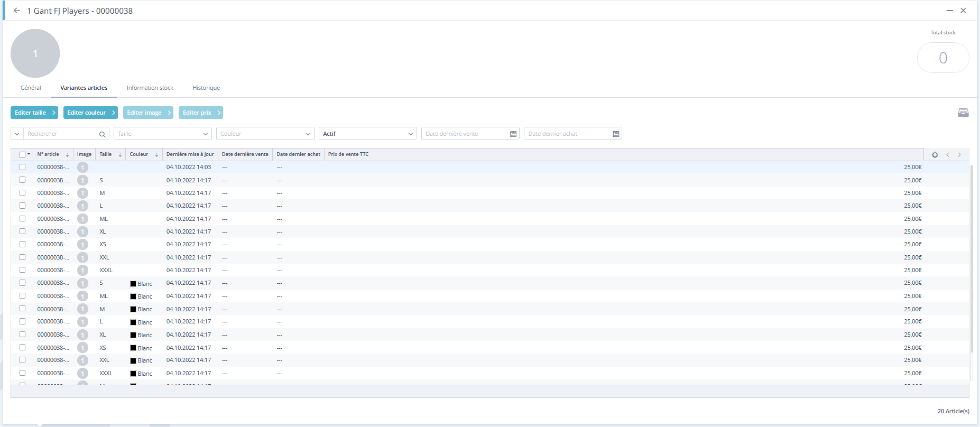980x427 pixels.
Task: Click black color swatch in XL Blanc row
Action: 133,335
